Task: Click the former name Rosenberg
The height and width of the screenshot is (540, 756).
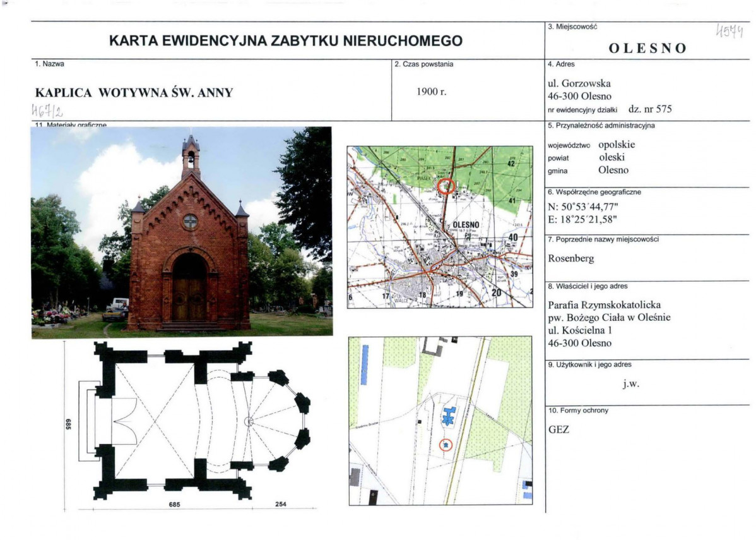Action: [x=571, y=259]
